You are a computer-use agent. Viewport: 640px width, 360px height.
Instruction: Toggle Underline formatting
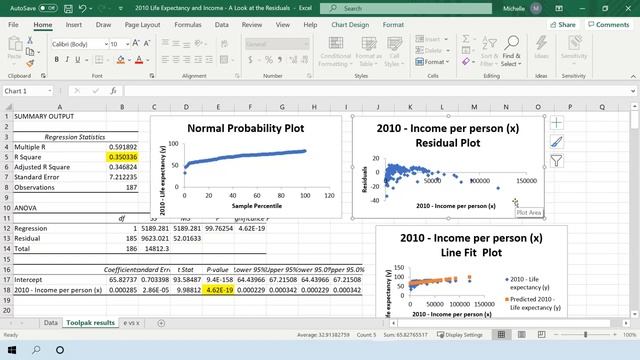(x=78, y=60)
